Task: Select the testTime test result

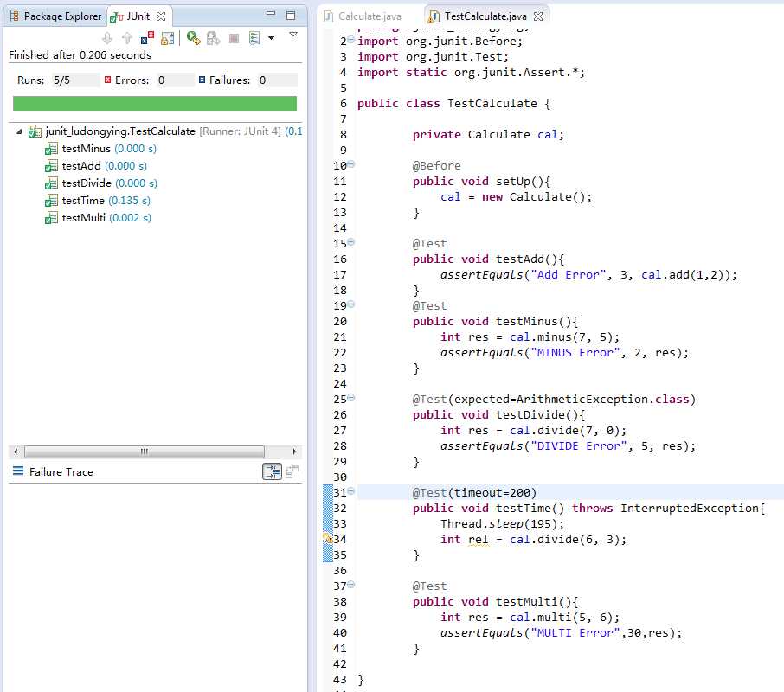Action: click(83, 201)
